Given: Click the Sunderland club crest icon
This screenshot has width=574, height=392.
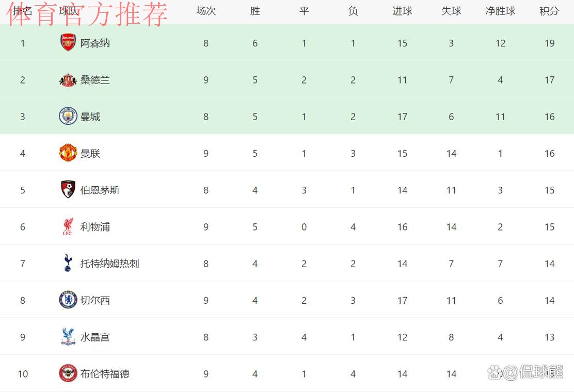Looking at the screenshot, I should point(68,80).
